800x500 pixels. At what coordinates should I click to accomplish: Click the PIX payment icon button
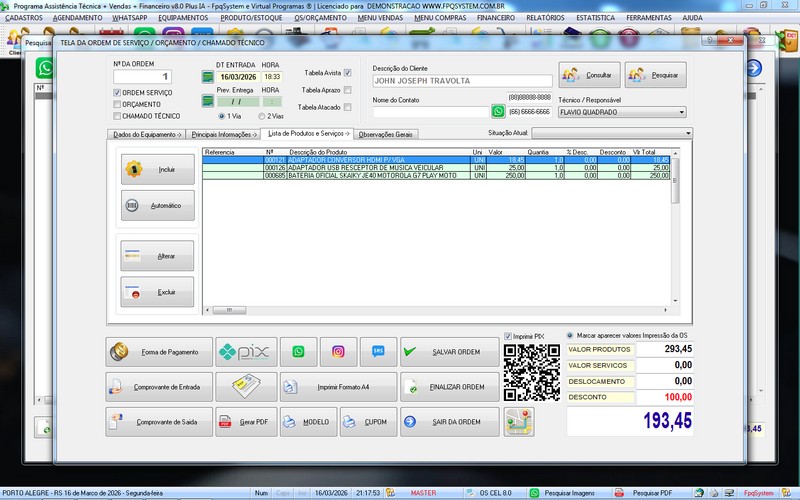click(x=245, y=352)
